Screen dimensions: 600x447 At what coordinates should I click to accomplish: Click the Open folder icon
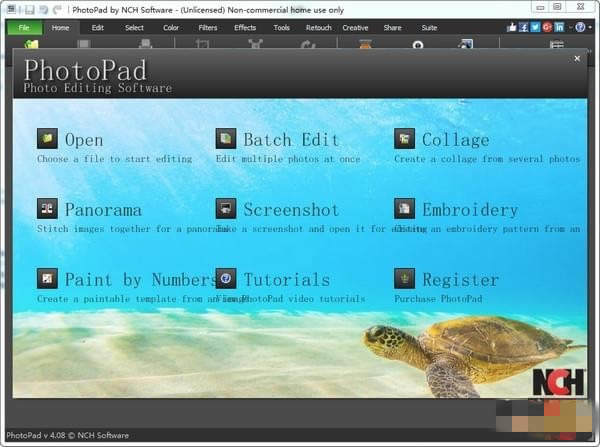(x=47, y=139)
